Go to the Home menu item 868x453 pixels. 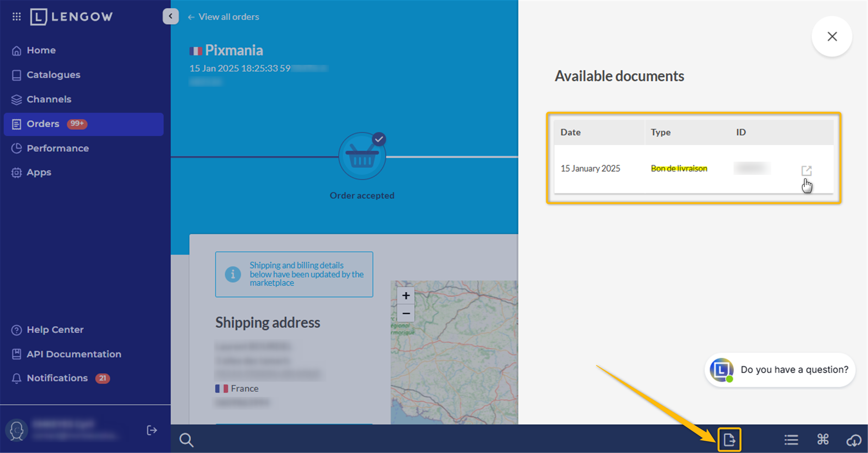point(41,50)
